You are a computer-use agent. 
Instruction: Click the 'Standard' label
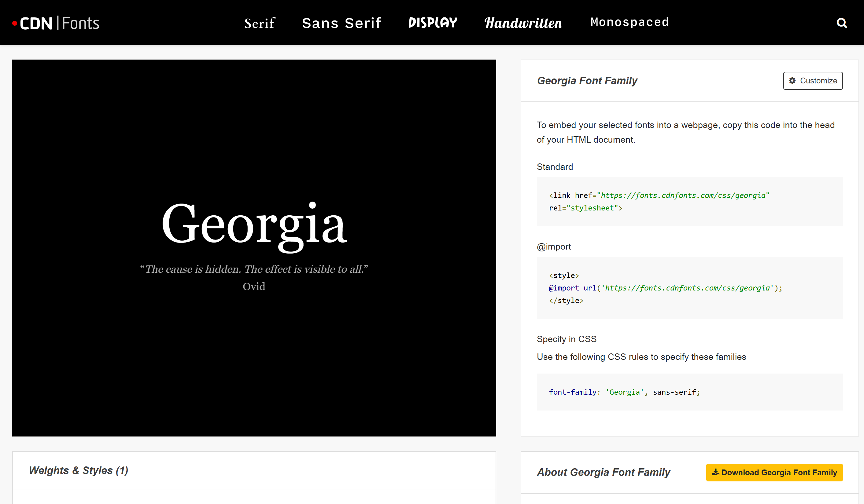[x=555, y=167]
